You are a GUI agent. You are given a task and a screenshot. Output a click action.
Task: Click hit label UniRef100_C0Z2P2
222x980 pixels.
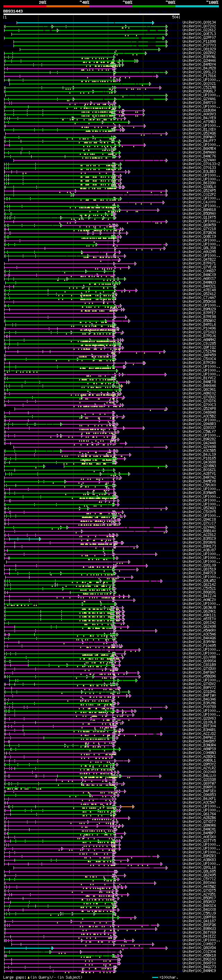click(x=199, y=194)
